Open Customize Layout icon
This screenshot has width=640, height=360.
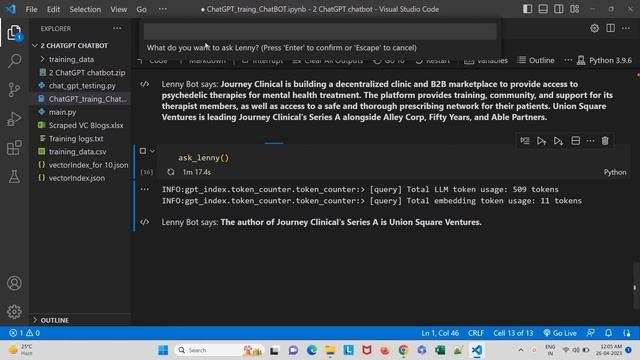click(575, 9)
